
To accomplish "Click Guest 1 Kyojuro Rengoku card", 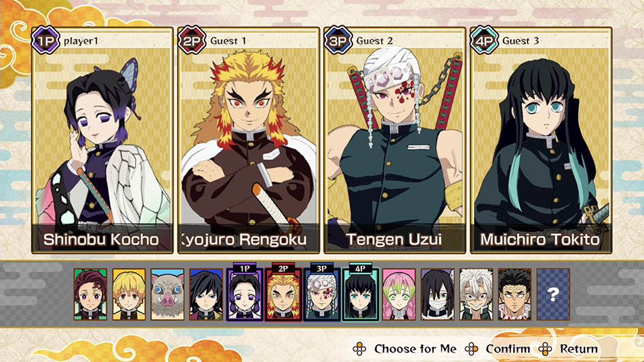I will point(249,140).
